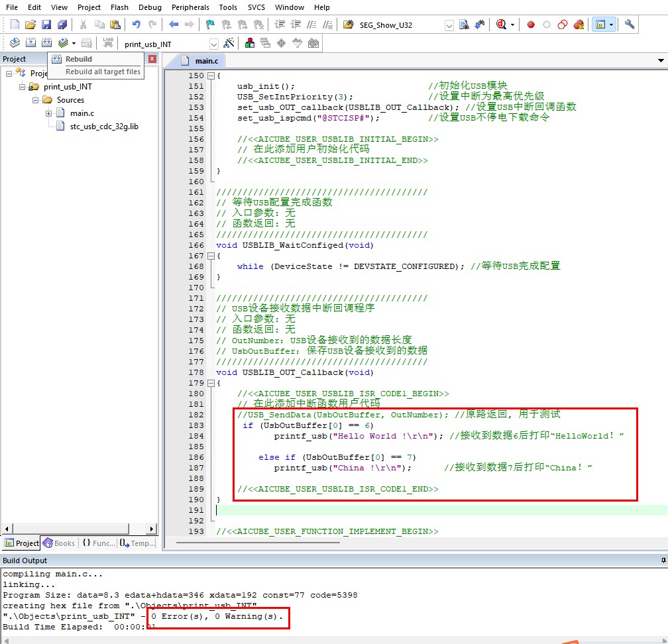The height and width of the screenshot is (644, 668).
Task: Disable all breakpoints with the double circles
Action: 563,25
